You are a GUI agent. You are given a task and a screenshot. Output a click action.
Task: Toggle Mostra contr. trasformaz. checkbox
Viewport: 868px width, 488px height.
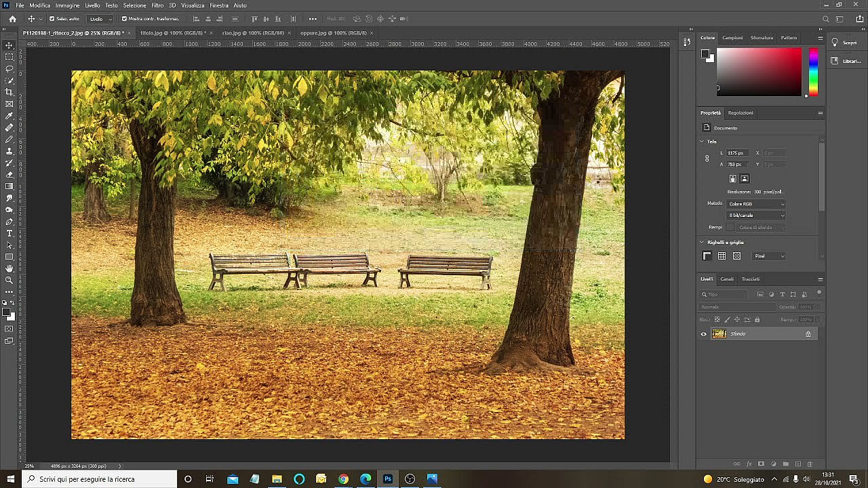[x=124, y=19]
